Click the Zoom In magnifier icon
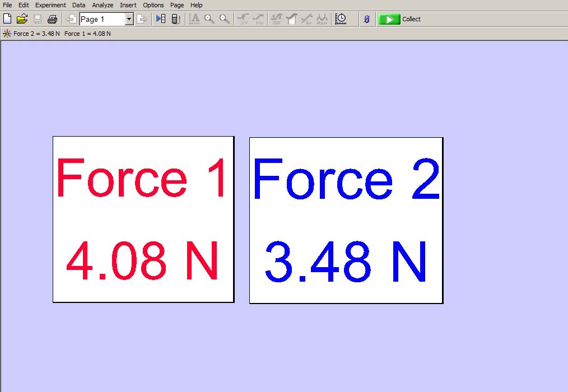 click(x=209, y=19)
